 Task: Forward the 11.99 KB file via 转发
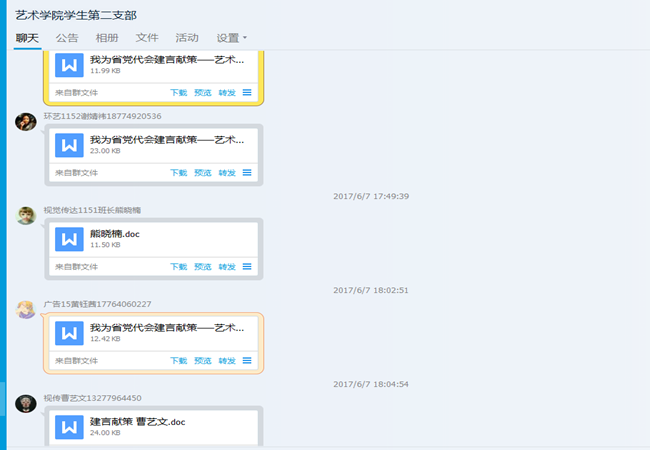click(227, 92)
